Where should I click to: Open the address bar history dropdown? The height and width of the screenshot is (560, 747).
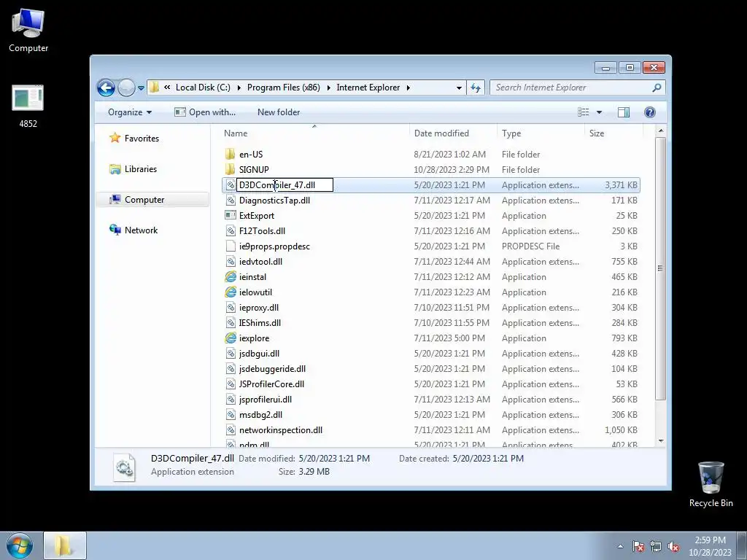click(x=459, y=87)
